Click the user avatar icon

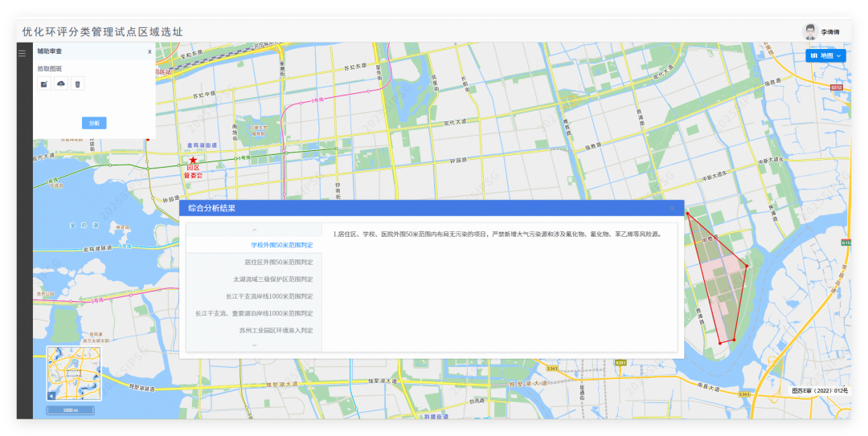coord(809,31)
